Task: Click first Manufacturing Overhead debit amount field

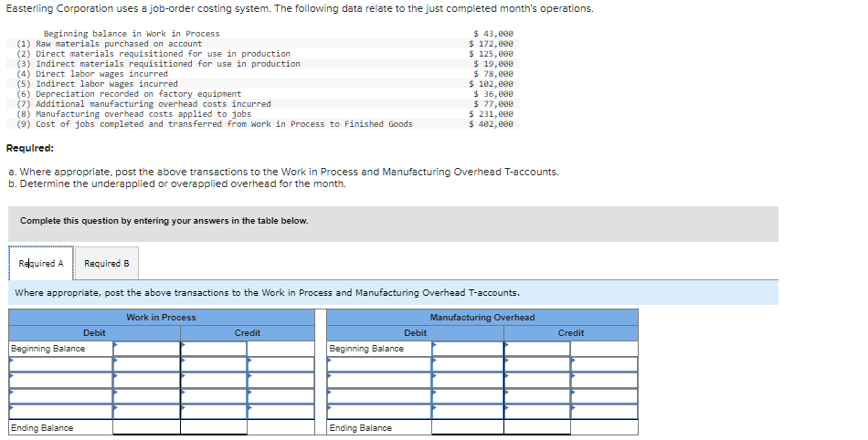Action: [x=468, y=364]
